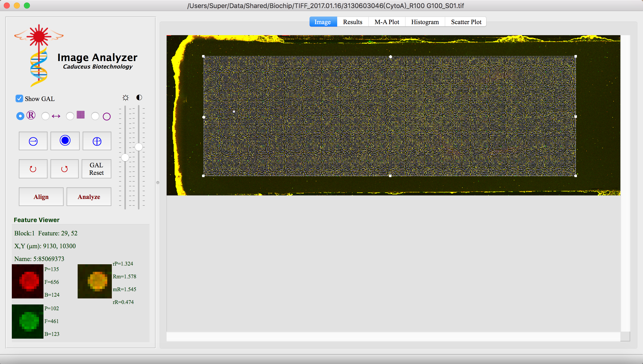This screenshot has width=643, height=364.
Task: Click the zoom in plus button
Action: click(97, 141)
